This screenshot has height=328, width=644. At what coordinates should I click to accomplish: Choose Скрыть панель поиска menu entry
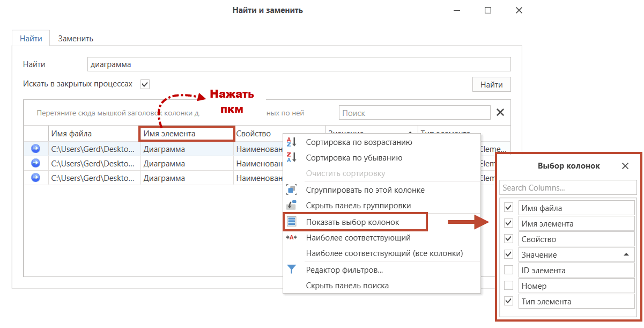pos(347,286)
